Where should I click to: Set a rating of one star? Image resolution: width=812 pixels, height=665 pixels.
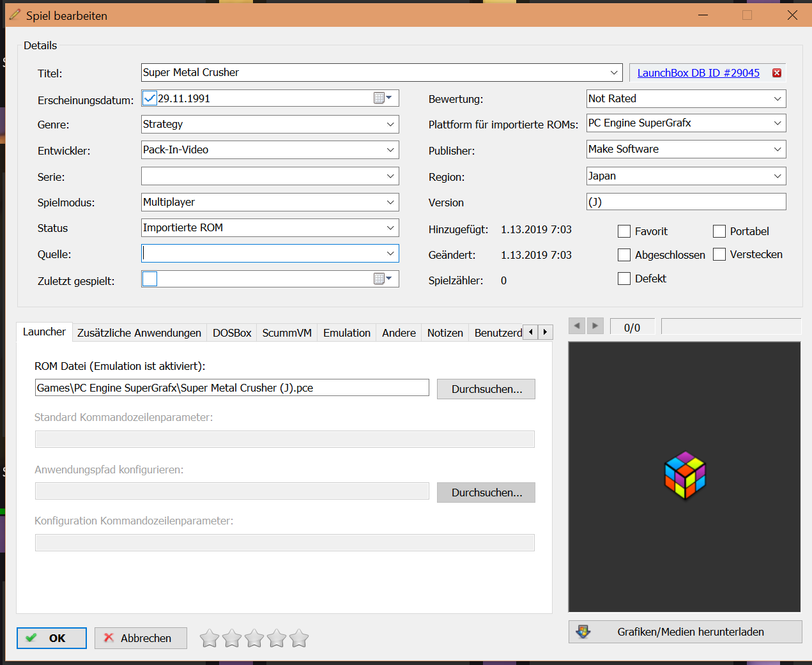point(210,638)
